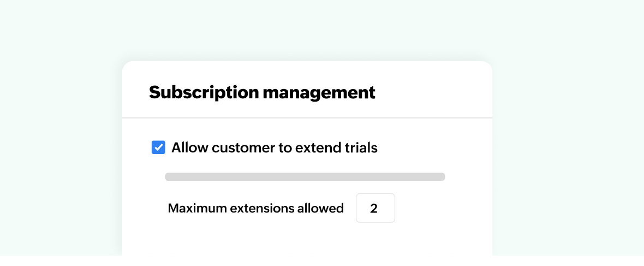644x266 pixels.
Task: Click the word 'trials' in the checkbox label
Action: (360, 147)
